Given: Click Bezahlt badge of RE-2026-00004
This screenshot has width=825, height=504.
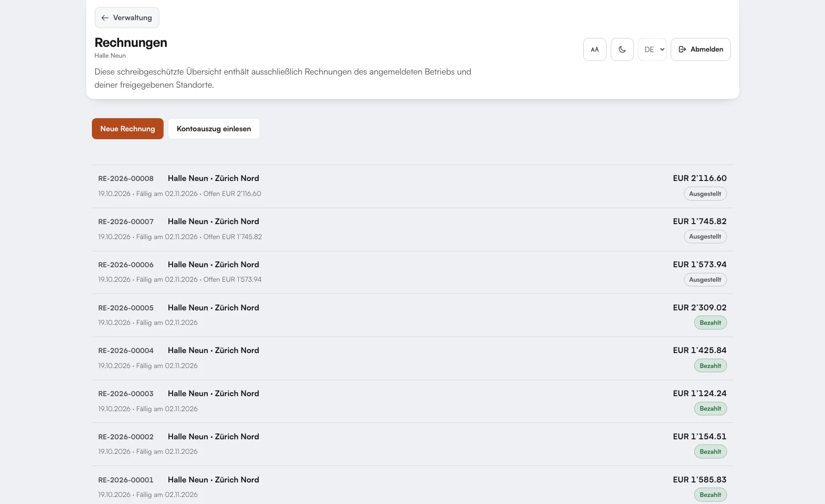Looking at the screenshot, I should pyautogui.click(x=710, y=366).
